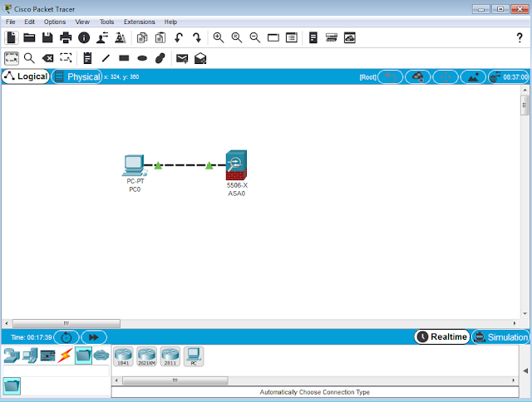Fast forward time button
Viewport: 532px width, 402px height.
click(94, 337)
